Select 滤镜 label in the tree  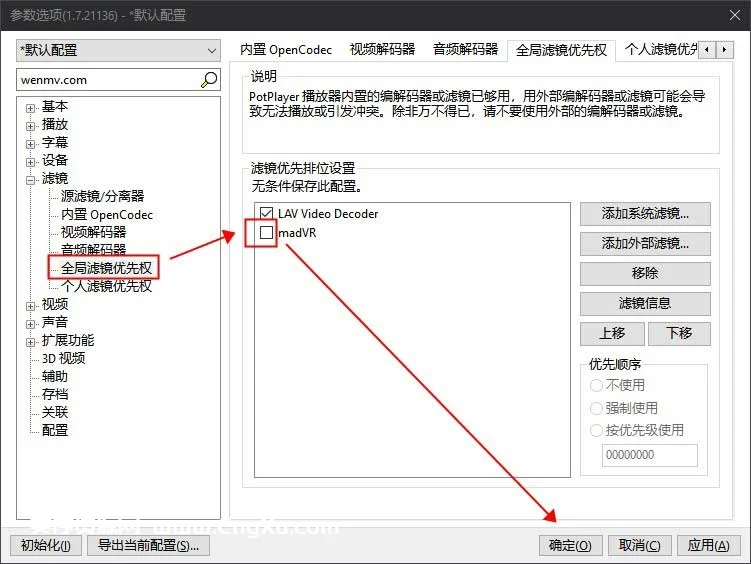(55, 178)
